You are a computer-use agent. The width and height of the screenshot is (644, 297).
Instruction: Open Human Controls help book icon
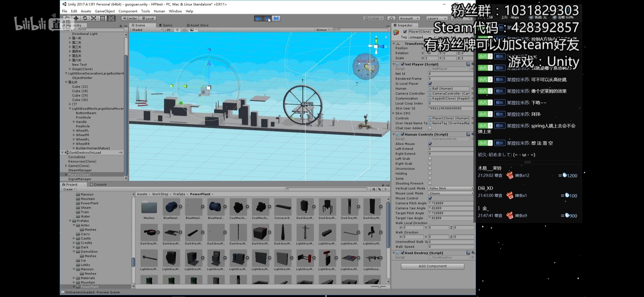point(468,134)
